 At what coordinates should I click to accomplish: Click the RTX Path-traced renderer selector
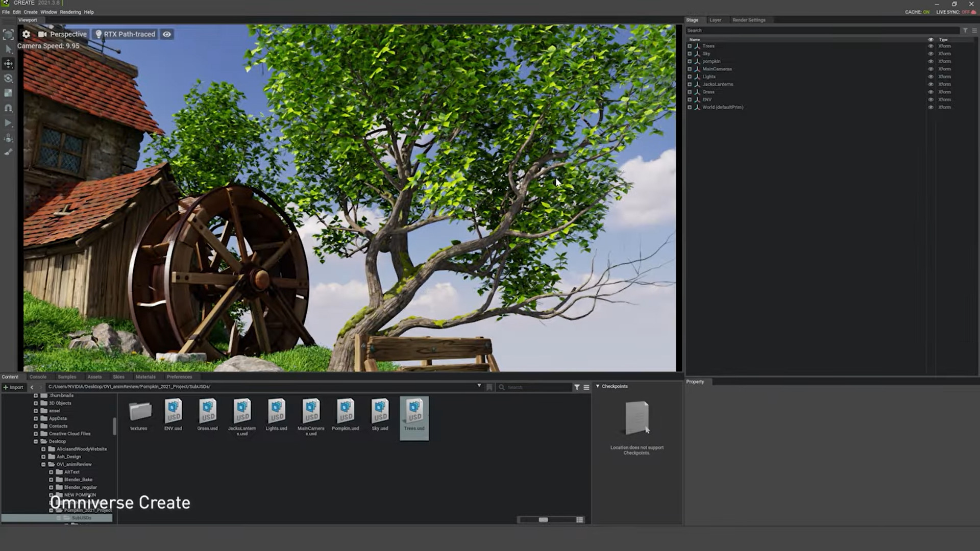coord(124,34)
